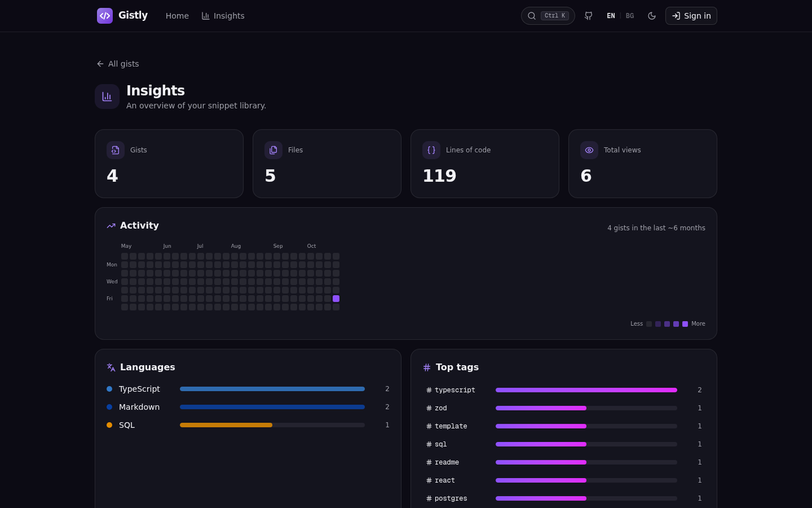The width and height of the screenshot is (812, 508).
Task: Click the Gists card file-code icon
Action: tap(115, 150)
